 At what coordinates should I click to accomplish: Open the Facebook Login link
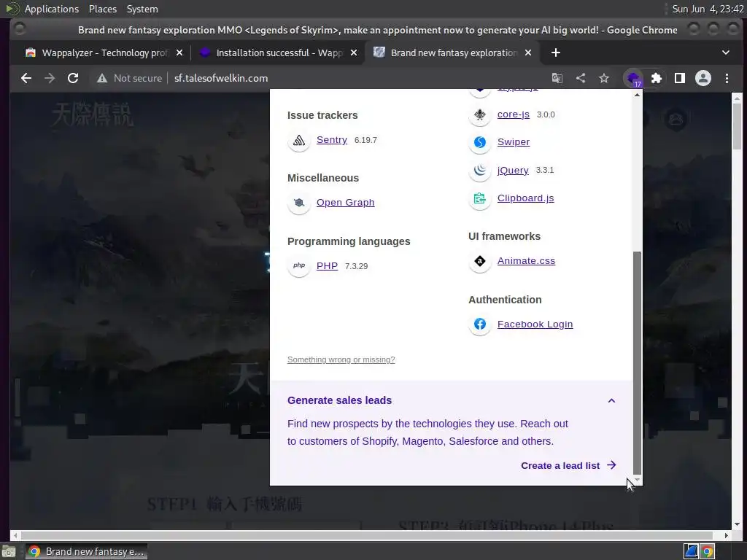pyautogui.click(x=535, y=324)
